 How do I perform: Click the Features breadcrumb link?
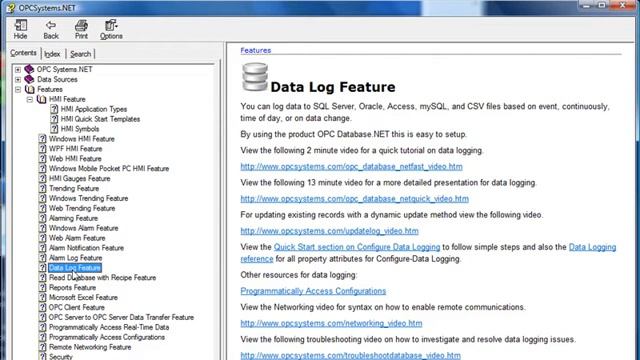point(256,50)
